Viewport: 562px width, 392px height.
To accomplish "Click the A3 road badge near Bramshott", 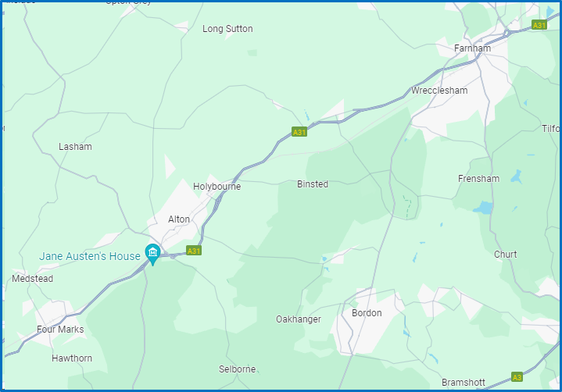I will (x=517, y=377).
